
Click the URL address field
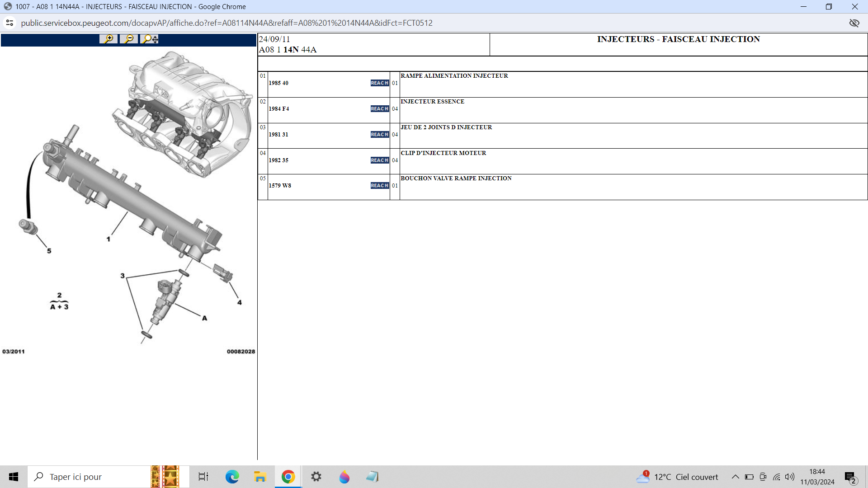coord(226,23)
